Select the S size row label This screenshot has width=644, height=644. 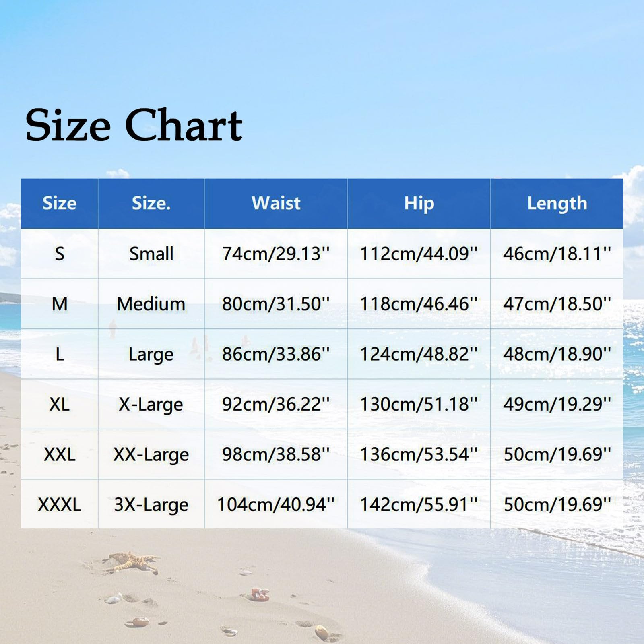[60, 254]
